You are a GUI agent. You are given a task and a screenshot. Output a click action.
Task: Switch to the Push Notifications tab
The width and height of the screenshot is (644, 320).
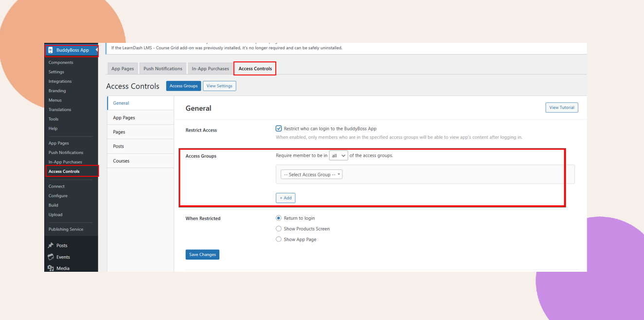(x=163, y=69)
